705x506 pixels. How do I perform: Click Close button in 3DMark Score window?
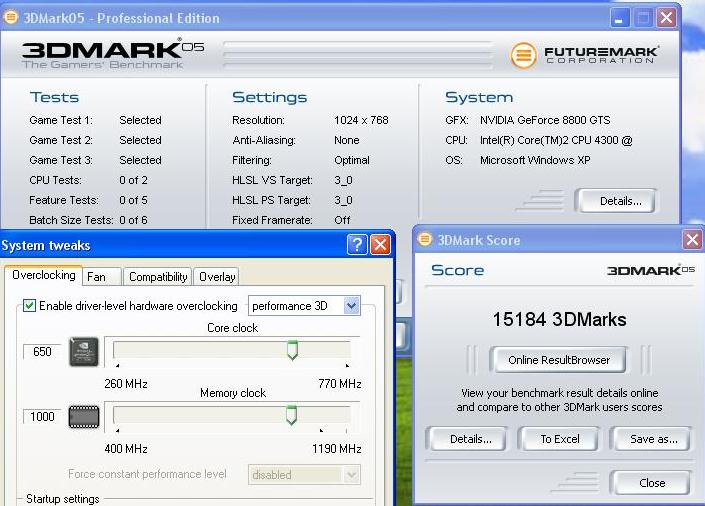click(652, 483)
